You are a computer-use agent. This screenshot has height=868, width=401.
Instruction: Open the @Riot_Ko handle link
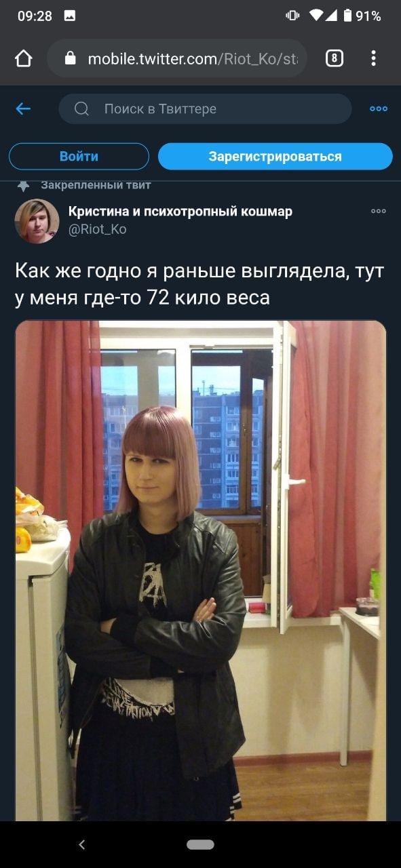[x=98, y=229]
